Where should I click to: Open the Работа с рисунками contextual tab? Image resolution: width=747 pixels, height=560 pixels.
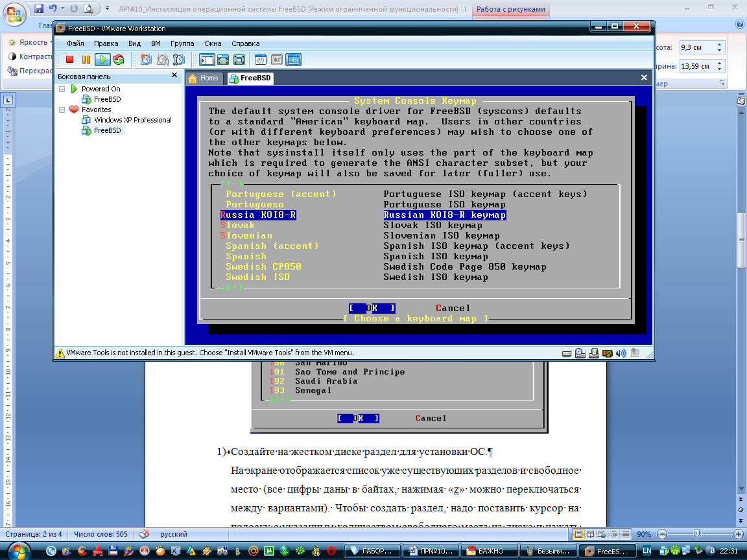(x=511, y=9)
